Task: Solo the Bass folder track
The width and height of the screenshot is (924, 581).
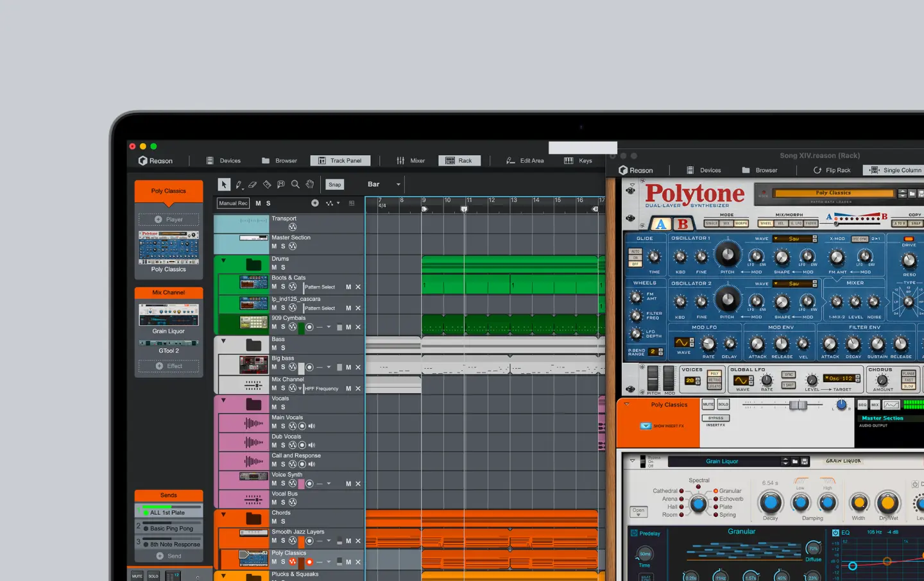Action: click(x=283, y=348)
